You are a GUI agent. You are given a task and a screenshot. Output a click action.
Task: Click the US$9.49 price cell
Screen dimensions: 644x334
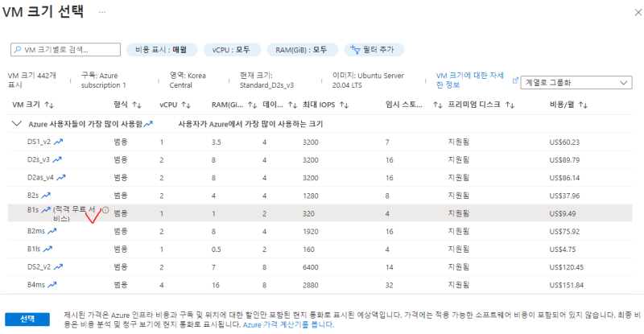click(563, 213)
